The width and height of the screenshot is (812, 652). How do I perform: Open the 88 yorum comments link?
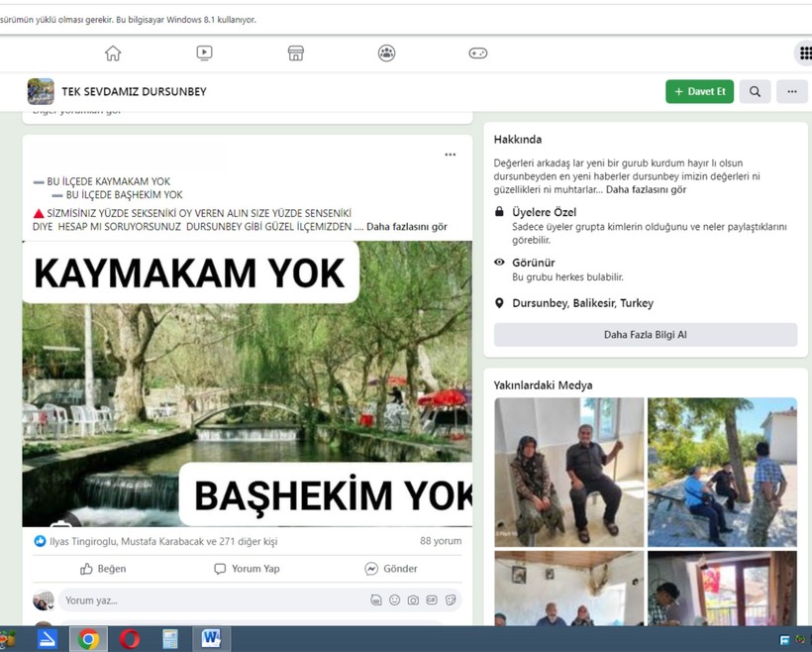pyautogui.click(x=441, y=541)
